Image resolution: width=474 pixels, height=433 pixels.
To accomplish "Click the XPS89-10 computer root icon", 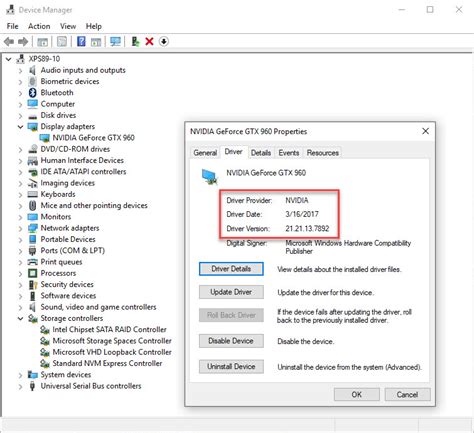I will 21,59.
